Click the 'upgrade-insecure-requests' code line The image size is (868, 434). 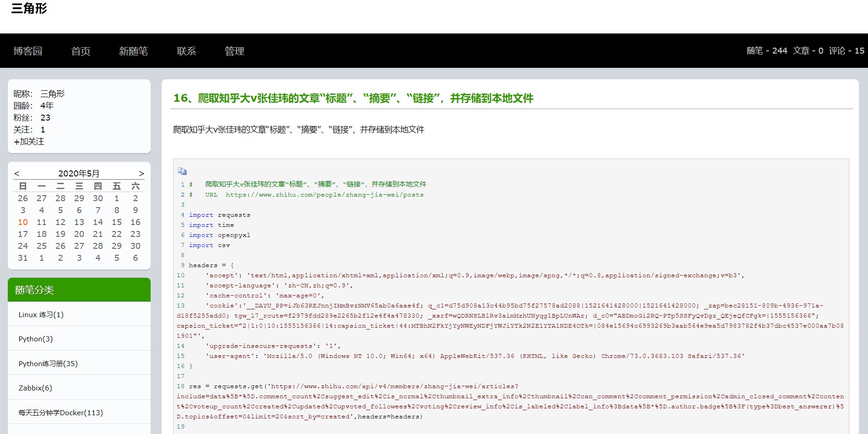273,346
